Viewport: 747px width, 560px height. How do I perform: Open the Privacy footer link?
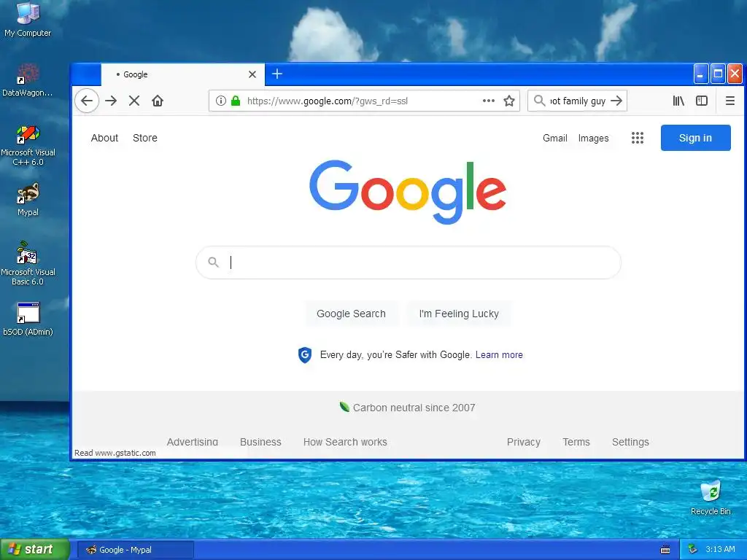tap(524, 442)
